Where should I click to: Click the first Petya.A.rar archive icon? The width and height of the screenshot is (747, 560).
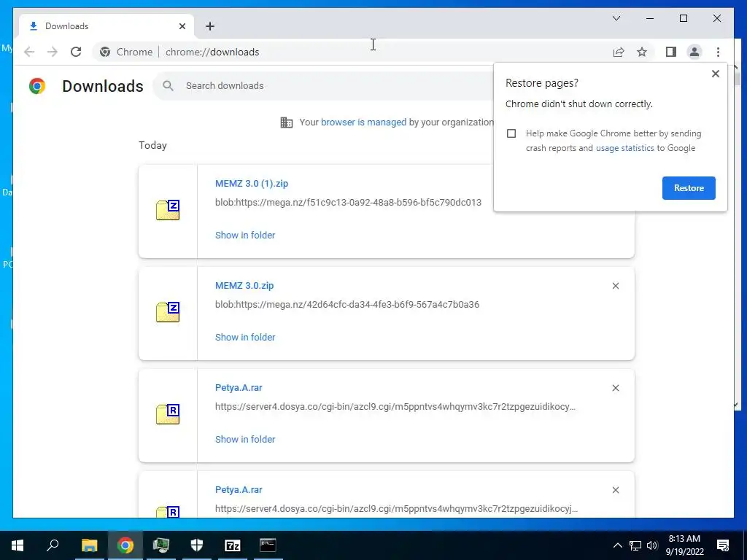tap(168, 414)
